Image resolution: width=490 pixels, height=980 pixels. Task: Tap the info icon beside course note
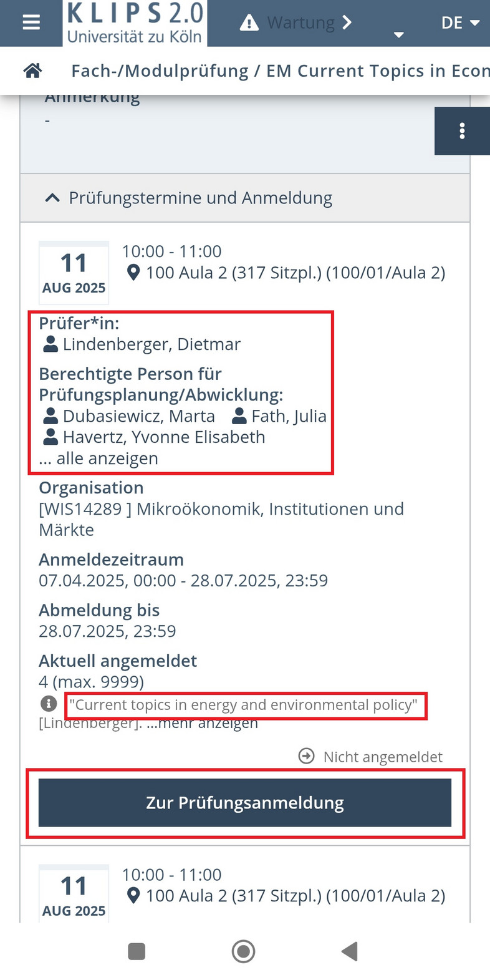(49, 704)
